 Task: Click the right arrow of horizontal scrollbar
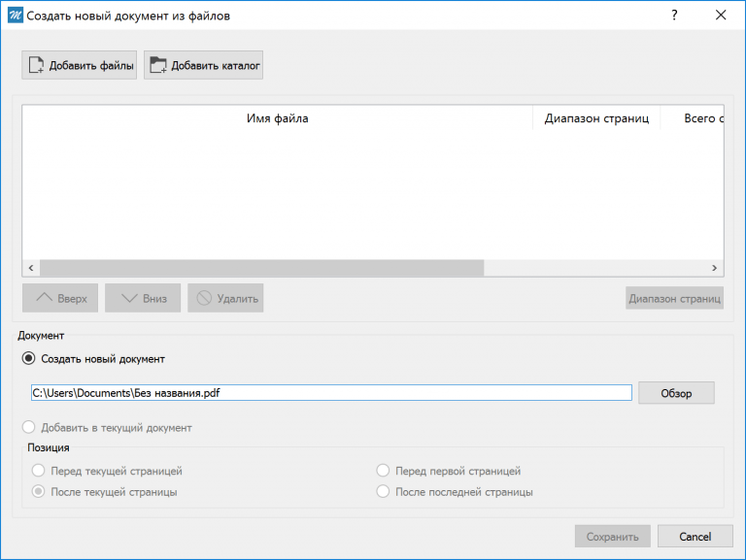click(715, 268)
